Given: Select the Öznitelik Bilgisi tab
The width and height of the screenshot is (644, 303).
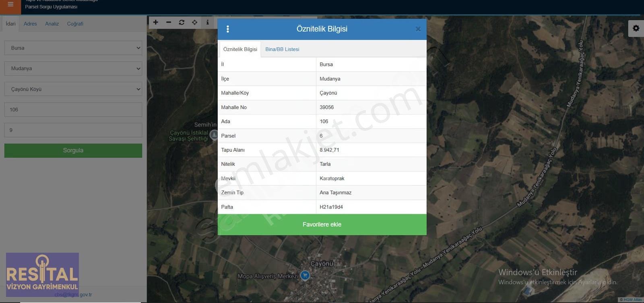Looking at the screenshot, I should tap(240, 49).
